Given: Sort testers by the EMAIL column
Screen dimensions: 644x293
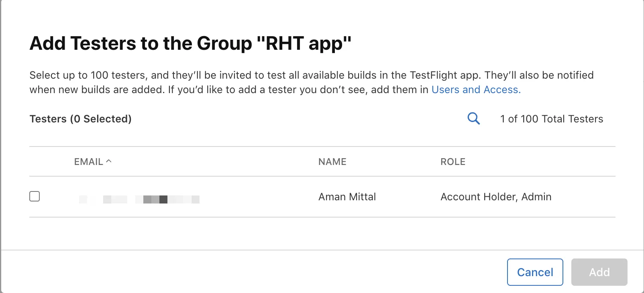Looking at the screenshot, I should tap(89, 162).
